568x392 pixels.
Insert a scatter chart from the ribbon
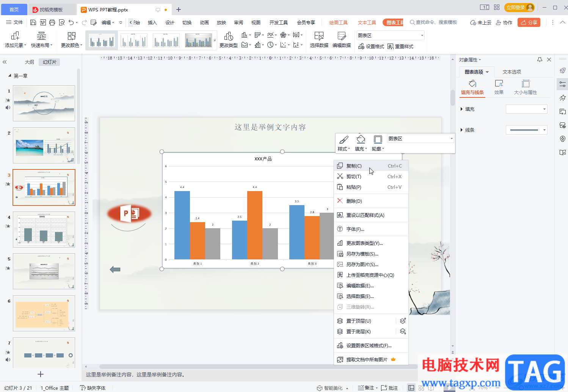click(283, 45)
